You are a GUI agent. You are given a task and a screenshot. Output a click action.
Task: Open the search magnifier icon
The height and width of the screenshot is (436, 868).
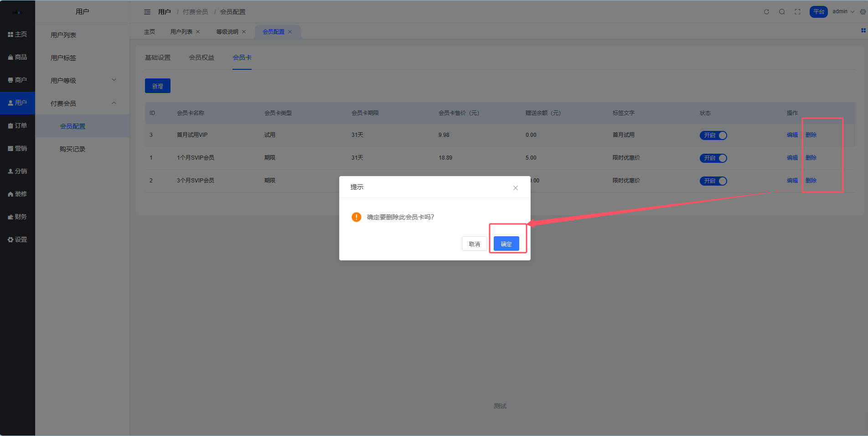[x=782, y=12]
